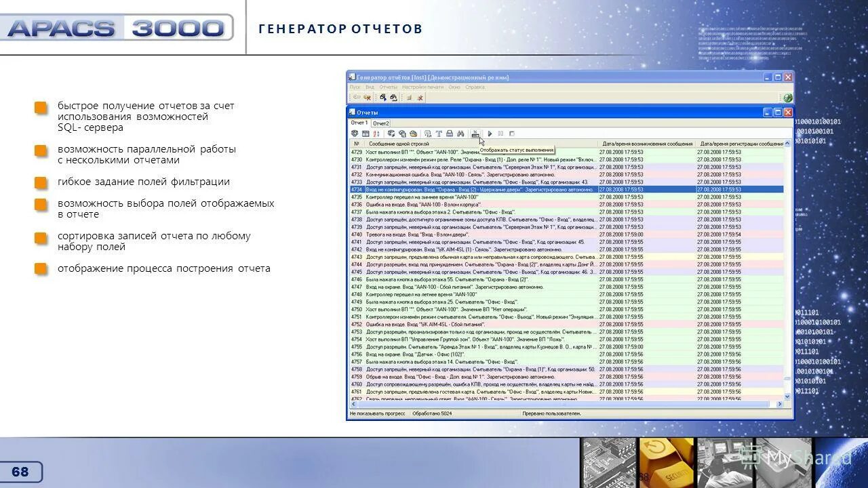Select row 4736 Ошибка на входе

pyautogui.click(x=566, y=205)
